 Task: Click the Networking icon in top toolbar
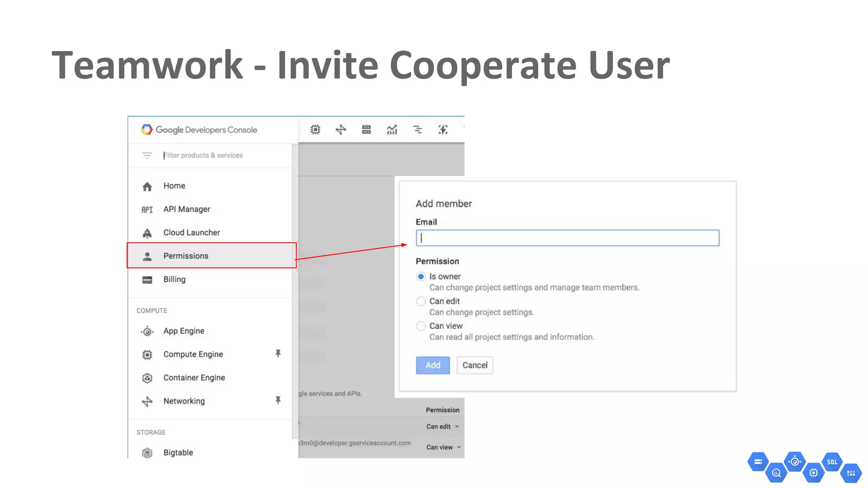click(341, 130)
